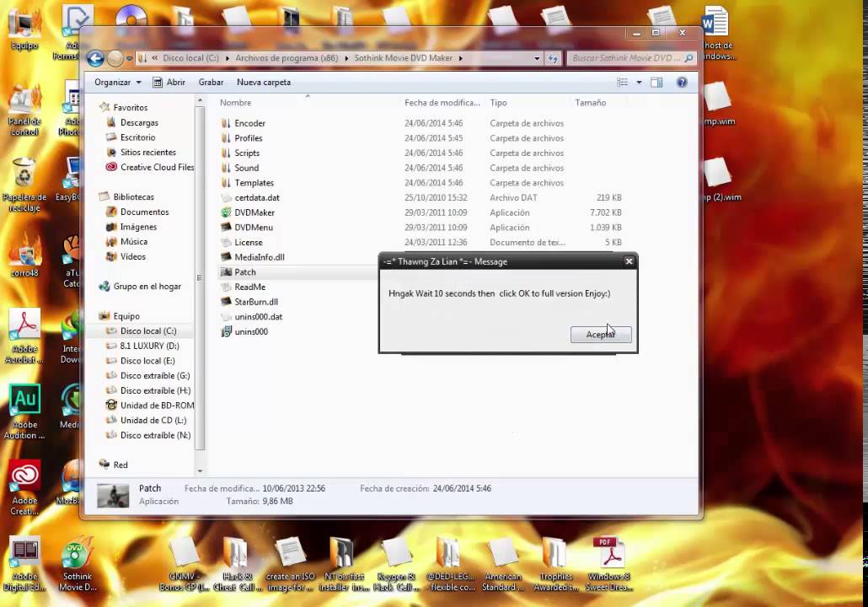Click 'Archivos de programa (x86)' breadcrumb
This screenshot has width=868, height=607.
(287, 57)
